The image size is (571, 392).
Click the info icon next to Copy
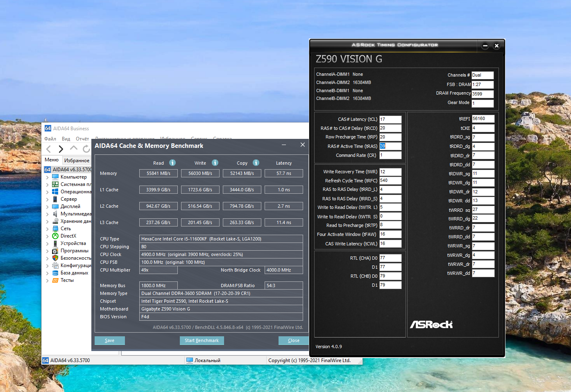click(256, 163)
